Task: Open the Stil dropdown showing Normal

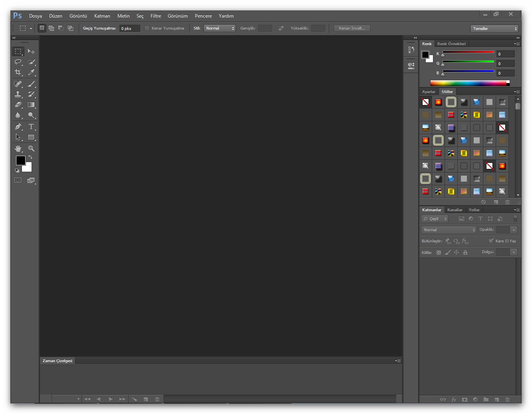Action: coord(220,28)
